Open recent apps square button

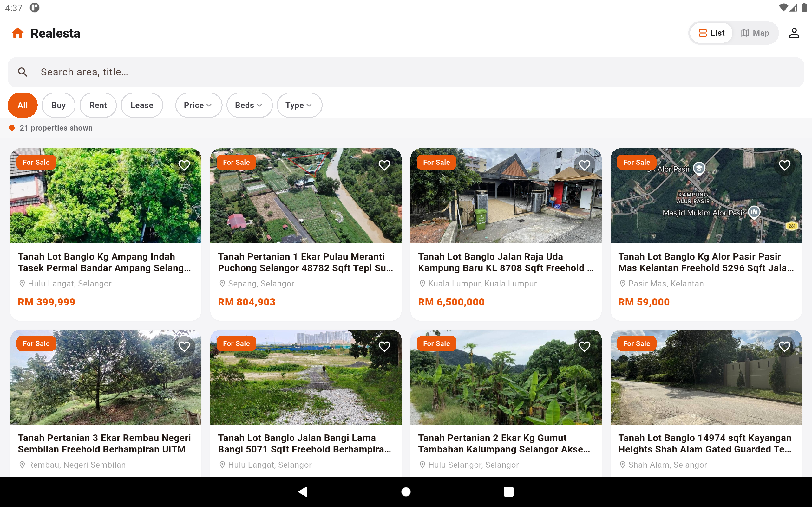tap(509, 491)
